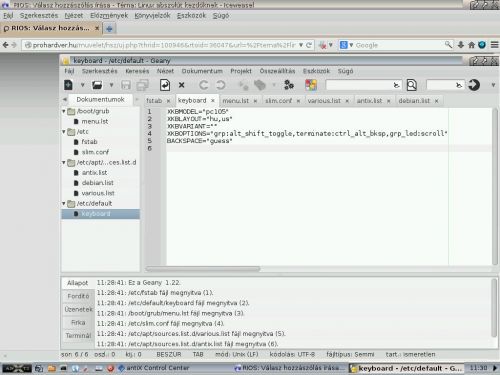
Task: Click antiX Control Center in the taskbar
Action: pyautogui.click(x=154, y=368)
